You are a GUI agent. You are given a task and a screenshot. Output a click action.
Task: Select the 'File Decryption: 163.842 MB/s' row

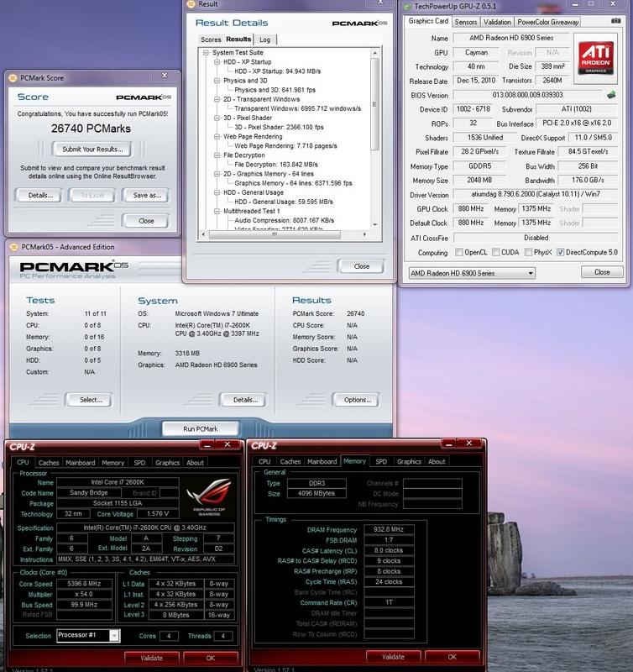tap(276, 165)
